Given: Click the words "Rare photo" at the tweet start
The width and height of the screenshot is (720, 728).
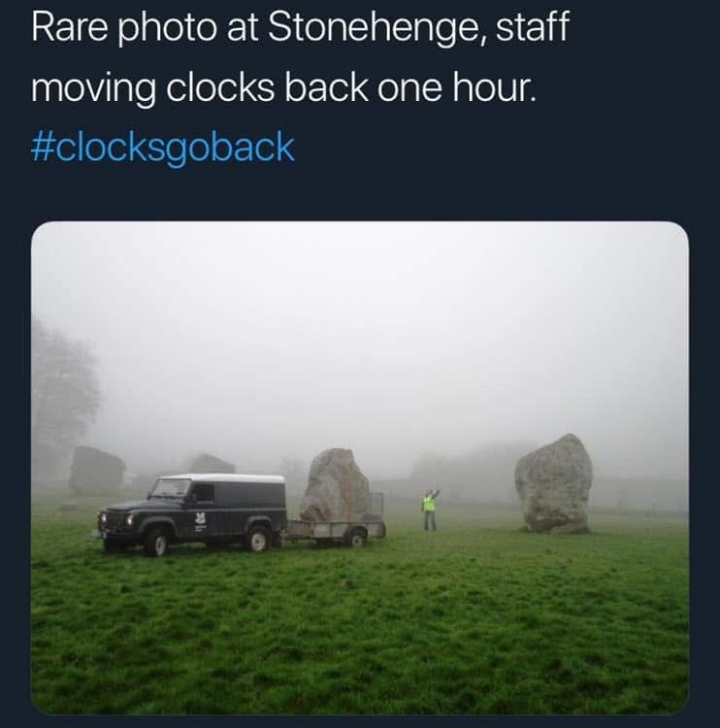Looking at the screenshot, I should pos(105,27).
